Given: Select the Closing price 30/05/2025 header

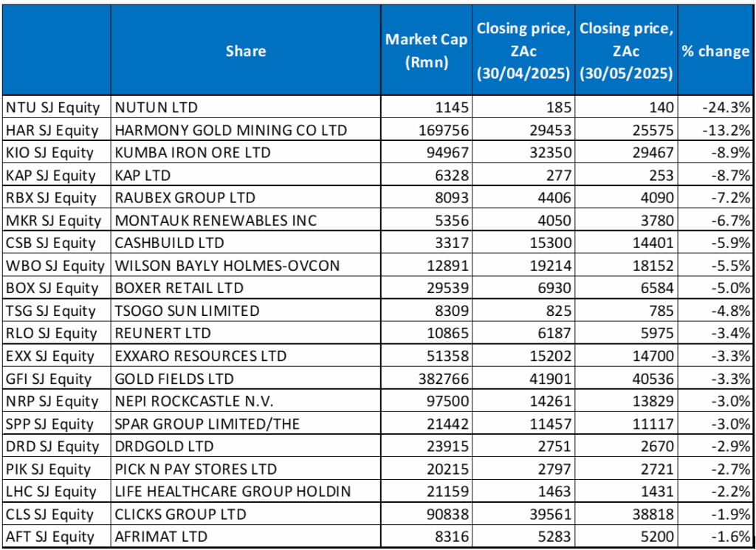Looking at the screenshot, I should click(x=626, y=51).
